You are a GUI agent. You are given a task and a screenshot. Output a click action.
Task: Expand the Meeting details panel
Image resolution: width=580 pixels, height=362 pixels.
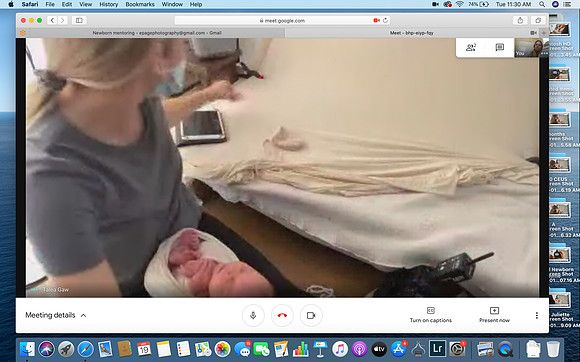[56, 315]
